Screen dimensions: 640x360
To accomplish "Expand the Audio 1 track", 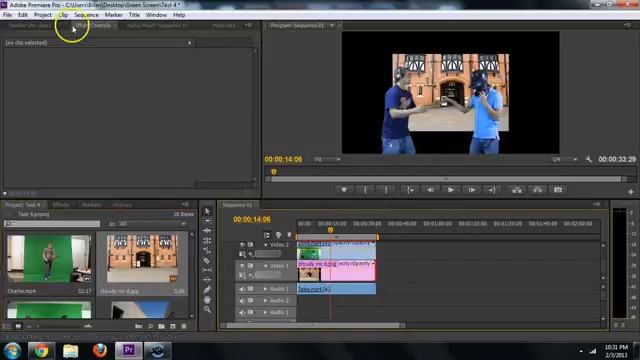I will coord(266,289).
